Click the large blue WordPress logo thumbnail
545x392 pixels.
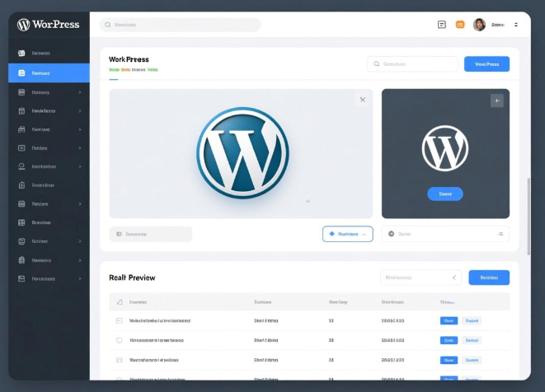242,153
